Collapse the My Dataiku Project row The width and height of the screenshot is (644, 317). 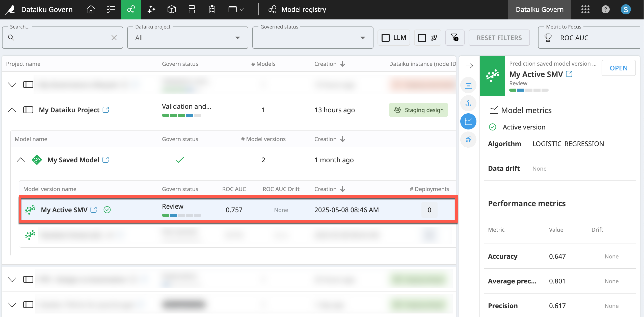tap(12, 110)
